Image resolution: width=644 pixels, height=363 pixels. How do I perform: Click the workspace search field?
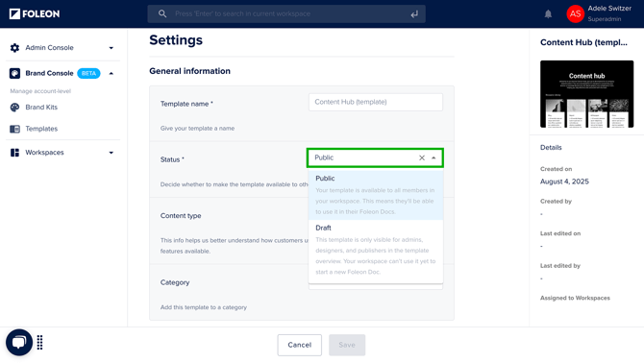tap(286, 14)
